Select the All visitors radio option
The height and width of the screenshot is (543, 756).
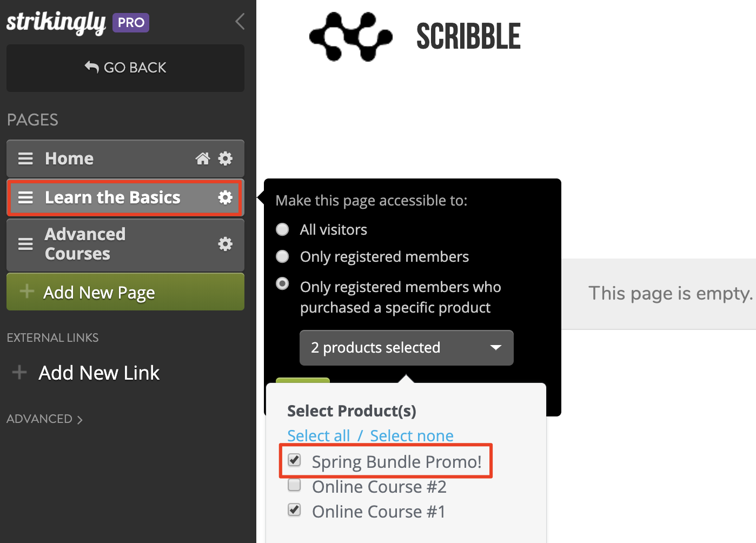tap(282, 229)
